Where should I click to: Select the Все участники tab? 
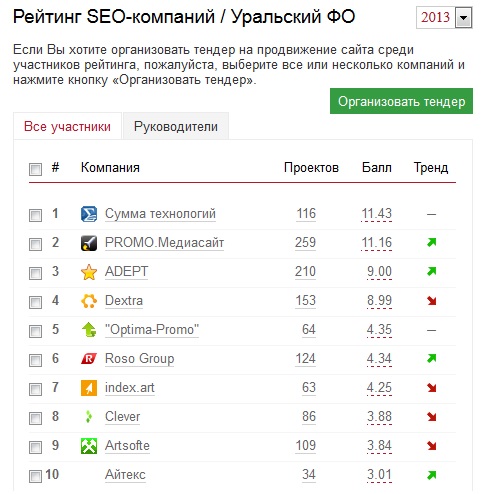click(67, 126)
